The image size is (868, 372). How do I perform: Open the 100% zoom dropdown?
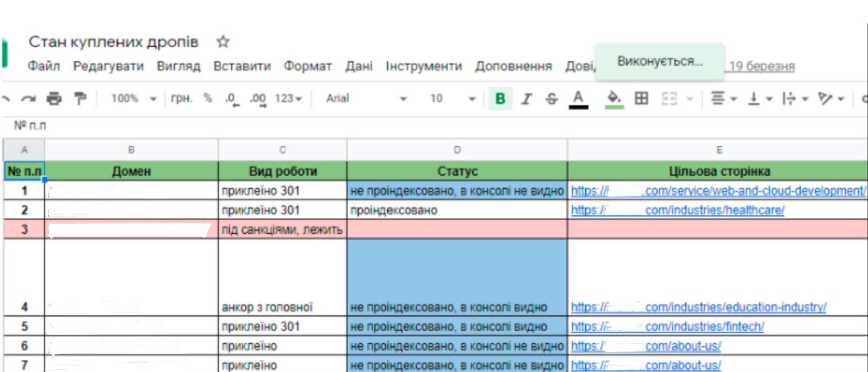(133, 98)
